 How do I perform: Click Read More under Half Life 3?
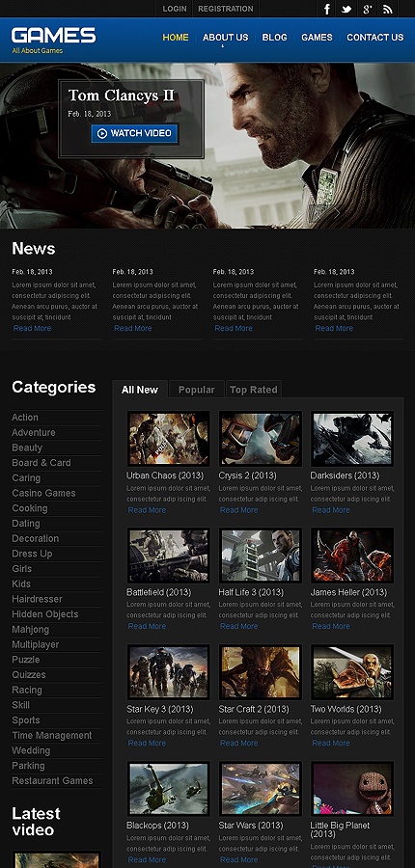point(238,626)
